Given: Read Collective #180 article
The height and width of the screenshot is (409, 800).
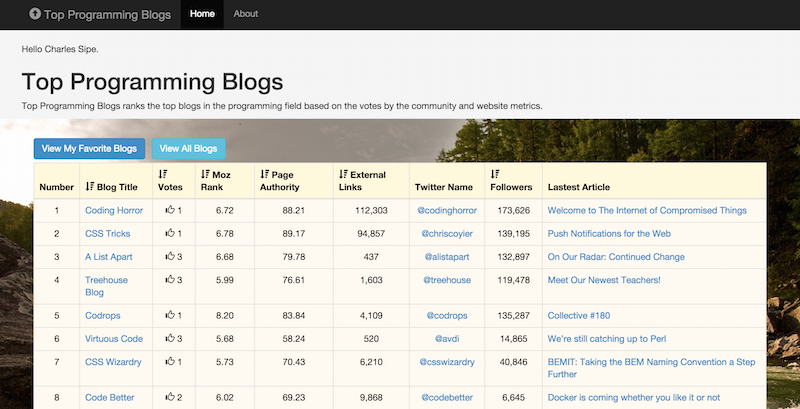Looking at the screenshot, I should point(579,315).
